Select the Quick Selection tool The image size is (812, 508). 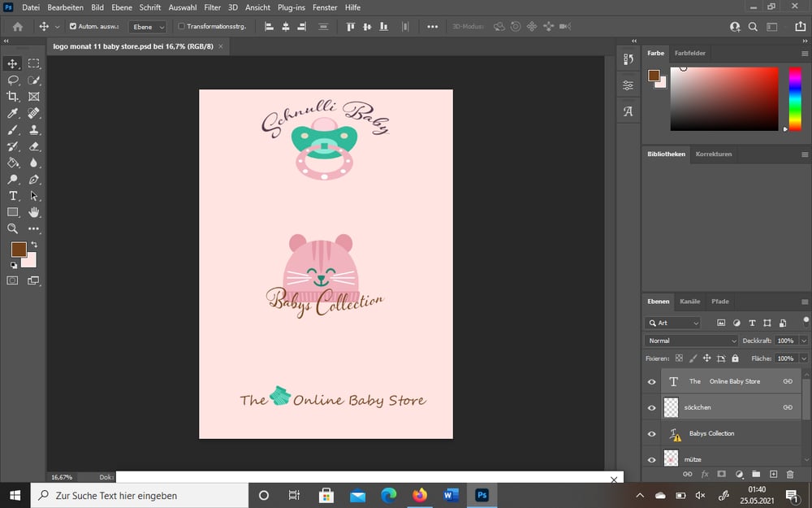(x=33, y=80)
